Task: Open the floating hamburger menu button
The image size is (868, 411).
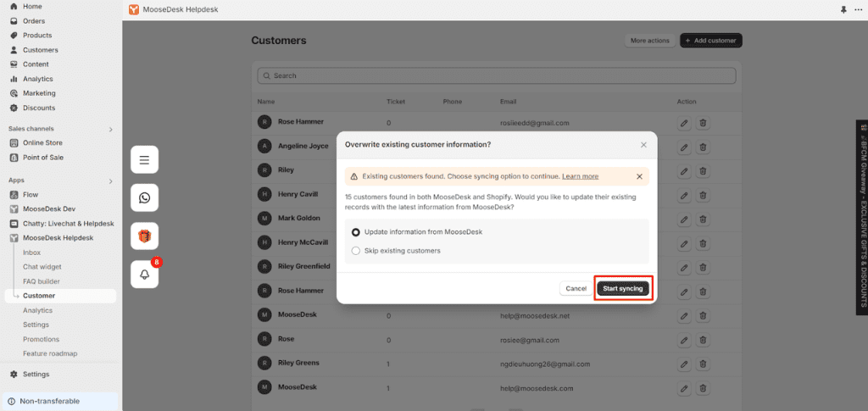Action: [x=144, y=160]
